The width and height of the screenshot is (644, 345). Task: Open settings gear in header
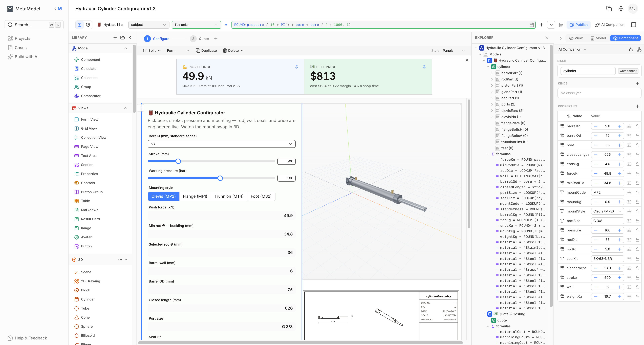click(621, 9)
